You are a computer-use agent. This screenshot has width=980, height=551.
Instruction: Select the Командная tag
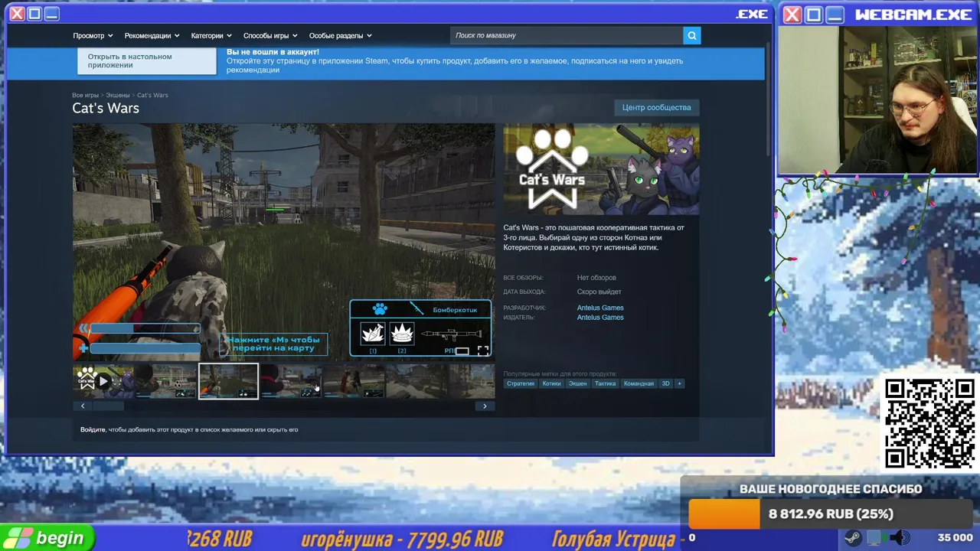(639, 383)
